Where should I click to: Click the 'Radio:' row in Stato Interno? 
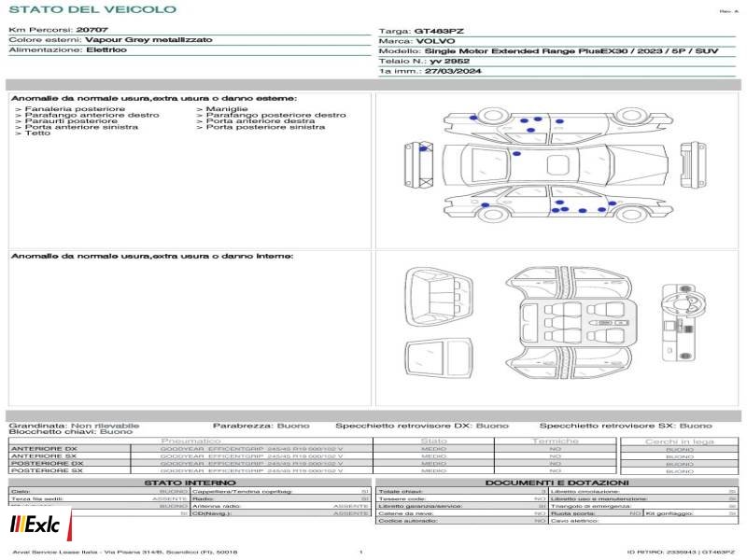281,498
